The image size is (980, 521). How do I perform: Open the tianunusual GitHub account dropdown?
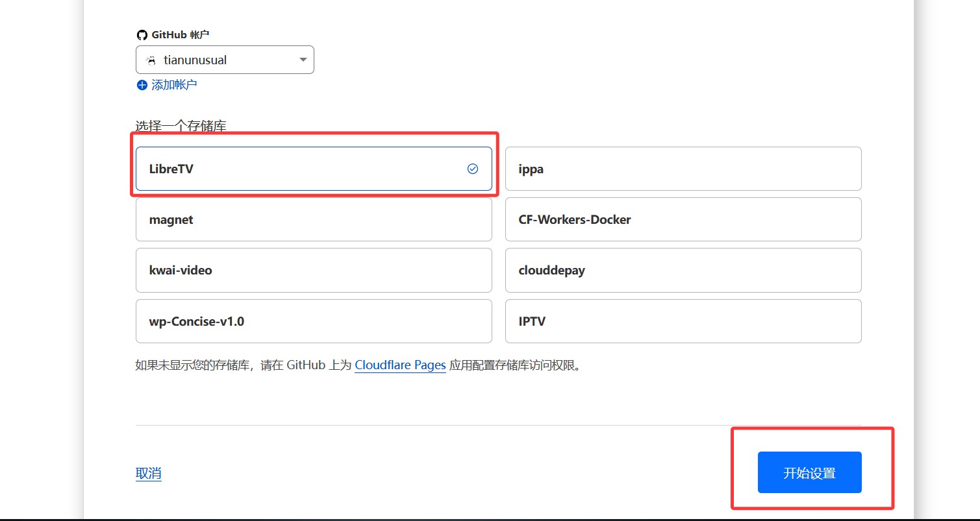(225, 60)
